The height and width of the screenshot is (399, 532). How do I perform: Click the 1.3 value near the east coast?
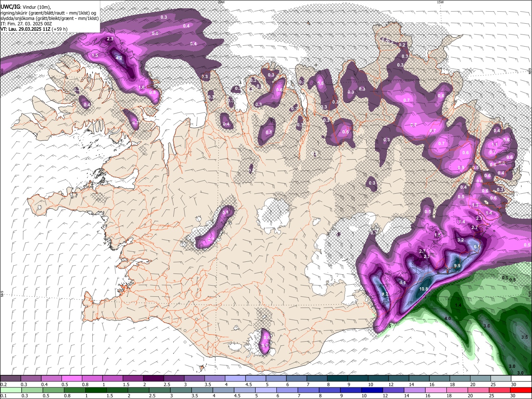click(475, 205)
